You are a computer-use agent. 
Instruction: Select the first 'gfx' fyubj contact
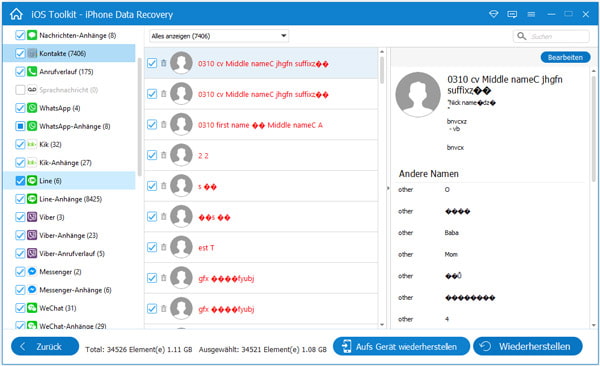tap(261, 278)
